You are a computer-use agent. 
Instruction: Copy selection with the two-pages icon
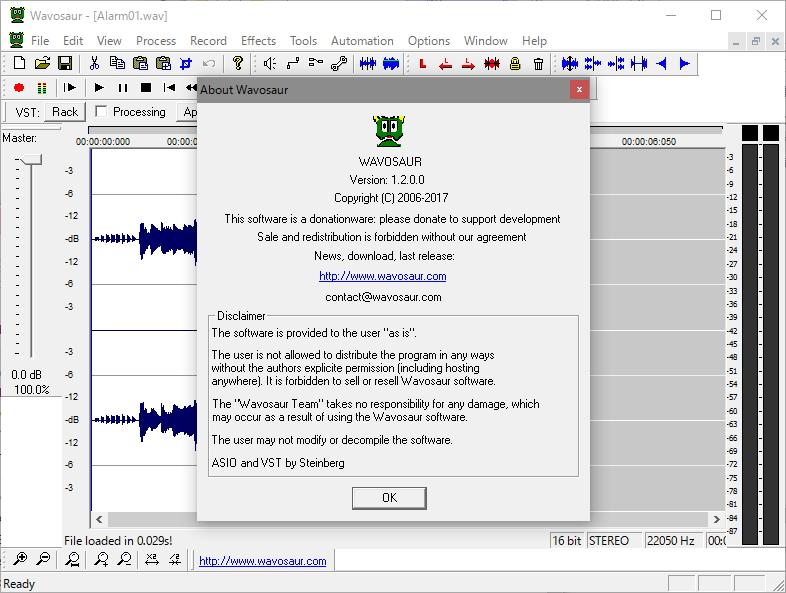click(x=117, y=63)
